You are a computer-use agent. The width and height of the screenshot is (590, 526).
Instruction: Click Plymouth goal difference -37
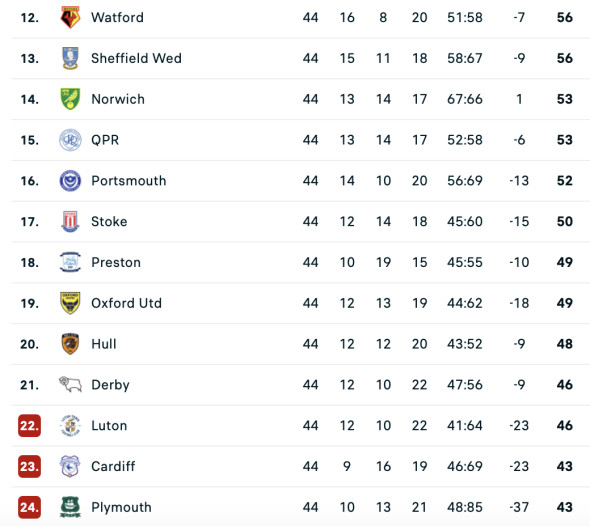point(519,507)
